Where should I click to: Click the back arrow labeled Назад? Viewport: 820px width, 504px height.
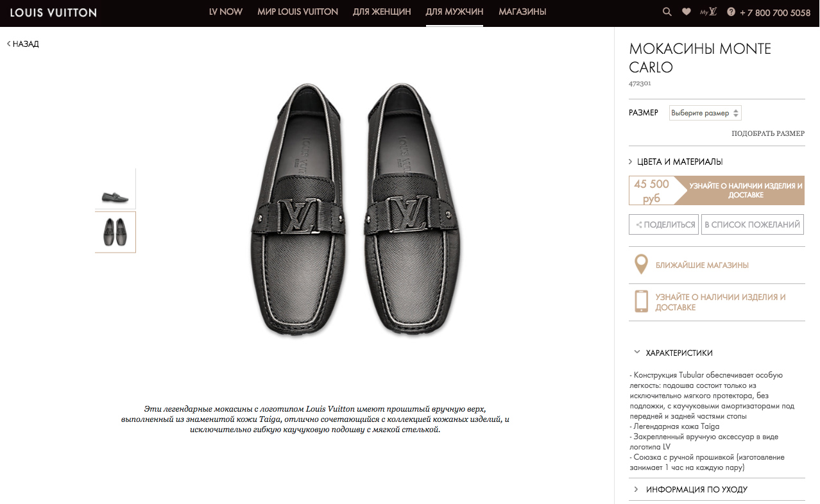(23, 44)
